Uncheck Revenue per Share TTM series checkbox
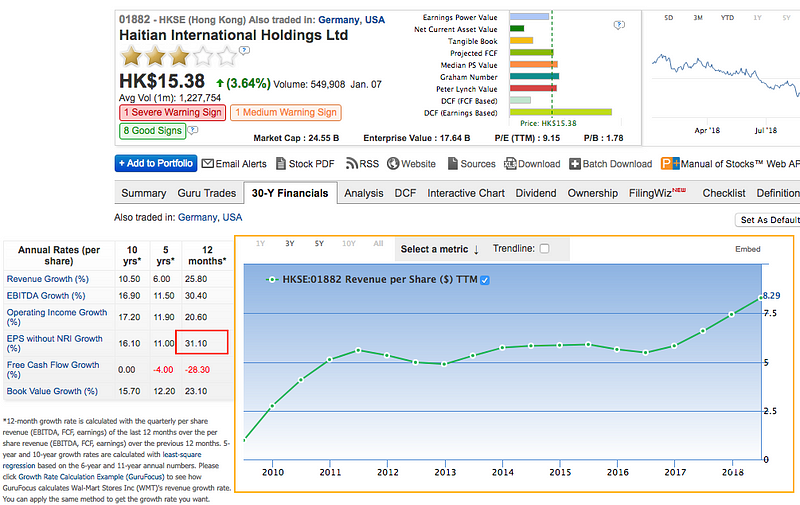The height and width of the screenshot is (505, 800). [485, 280]
